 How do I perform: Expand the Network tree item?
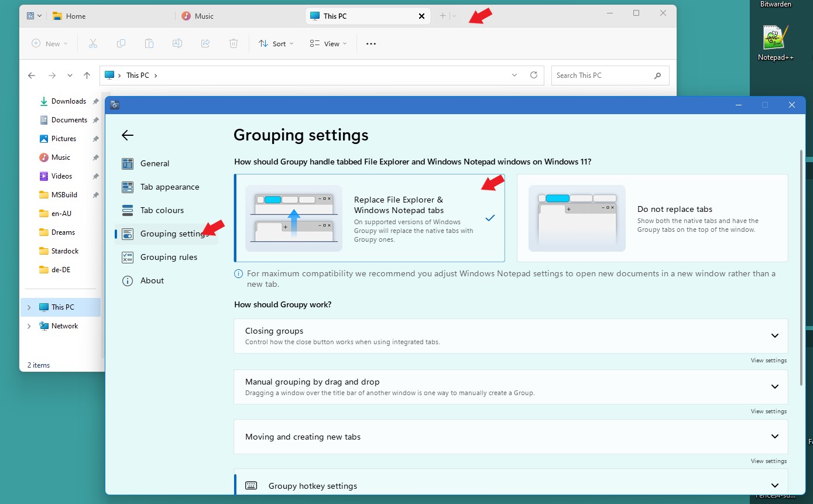(29, 326)
